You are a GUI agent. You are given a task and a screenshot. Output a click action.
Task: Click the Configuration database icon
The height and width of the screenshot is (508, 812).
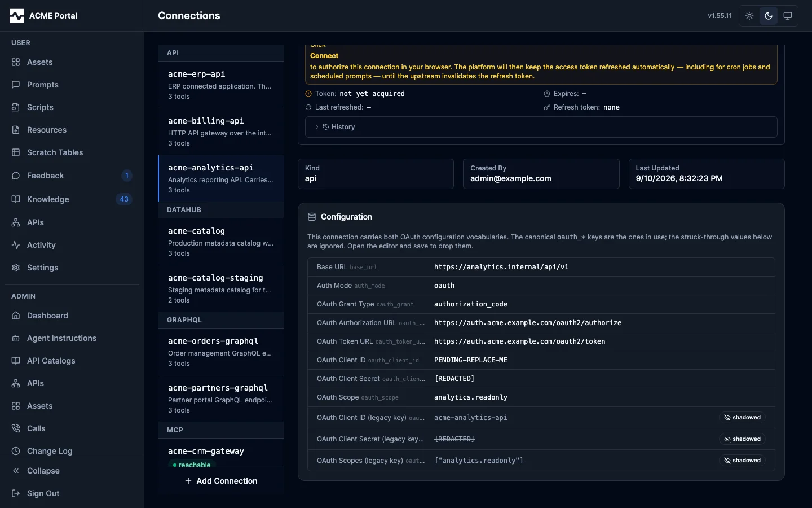point(312,217)
